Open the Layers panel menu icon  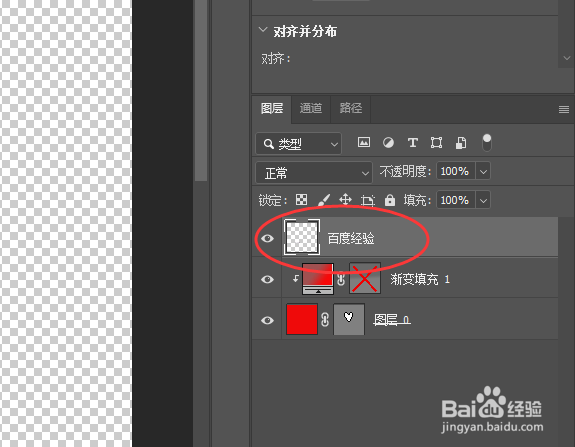coord(564,109)
